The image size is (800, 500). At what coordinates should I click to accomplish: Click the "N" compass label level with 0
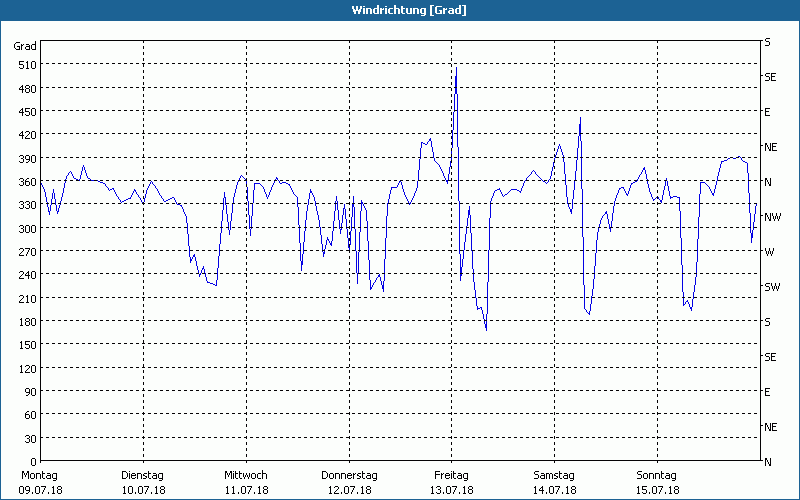767,462
